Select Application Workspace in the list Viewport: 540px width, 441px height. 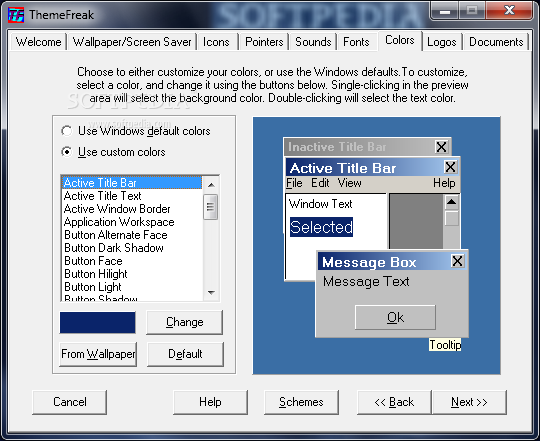(132, 222)
